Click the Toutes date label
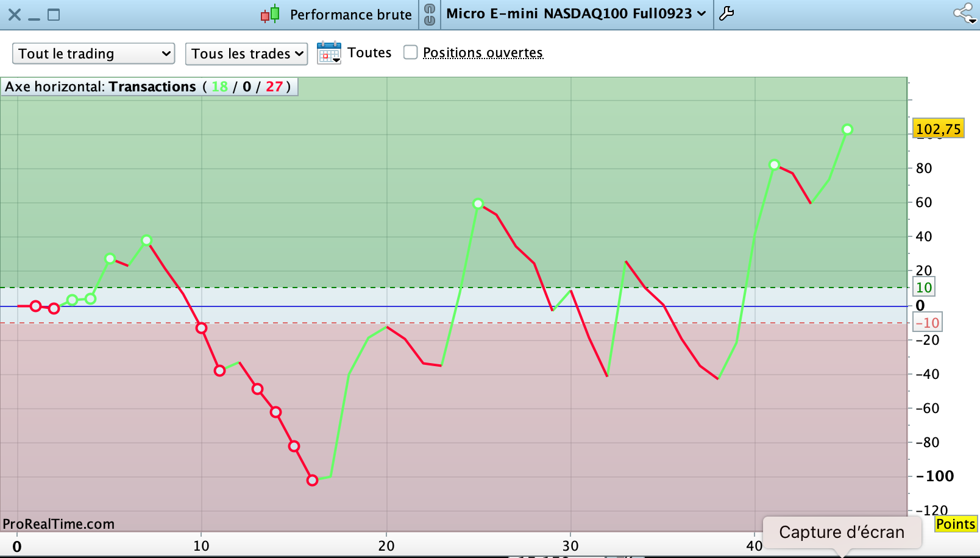 point(369,52)
